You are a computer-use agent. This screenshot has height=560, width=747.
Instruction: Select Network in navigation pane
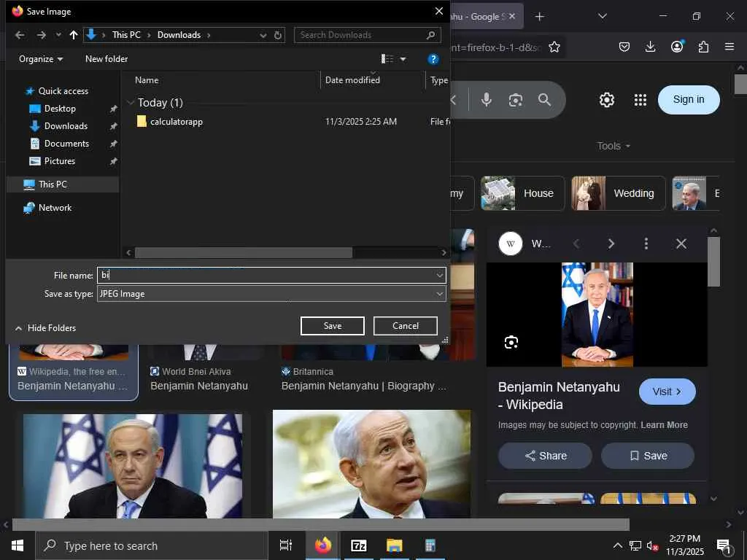coord(55,208)
